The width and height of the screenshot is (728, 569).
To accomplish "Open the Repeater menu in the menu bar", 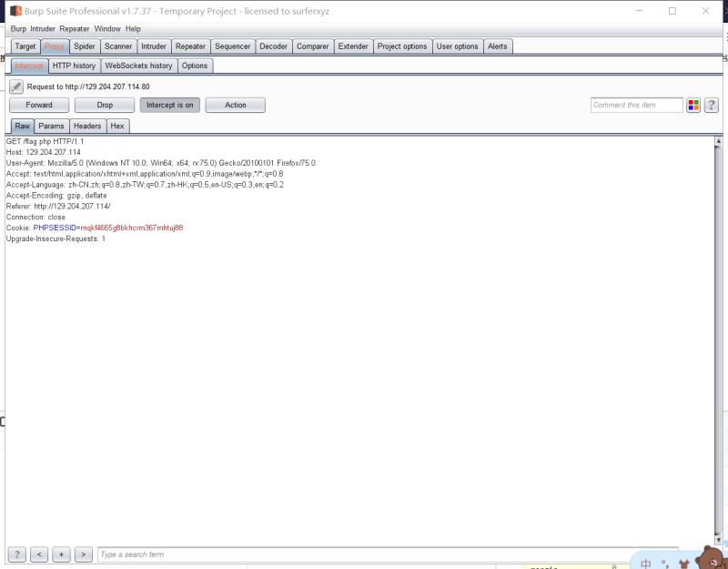I will click(x=75, y=29).
